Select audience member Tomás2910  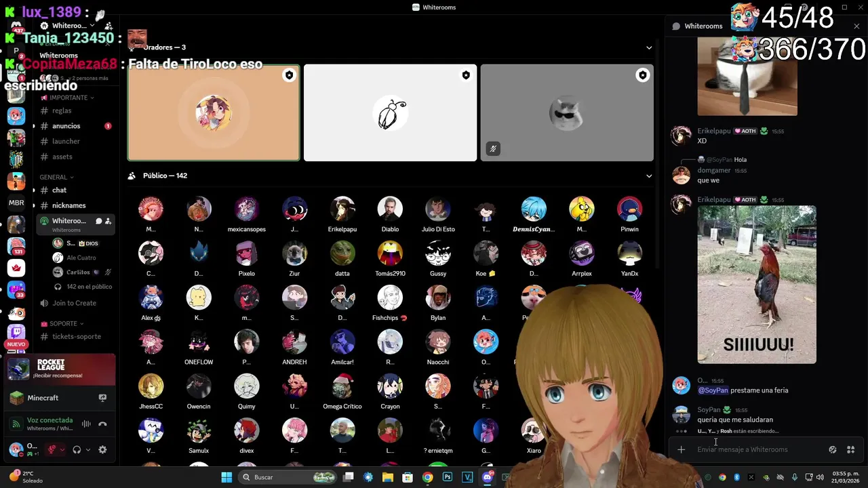point(390,259)
